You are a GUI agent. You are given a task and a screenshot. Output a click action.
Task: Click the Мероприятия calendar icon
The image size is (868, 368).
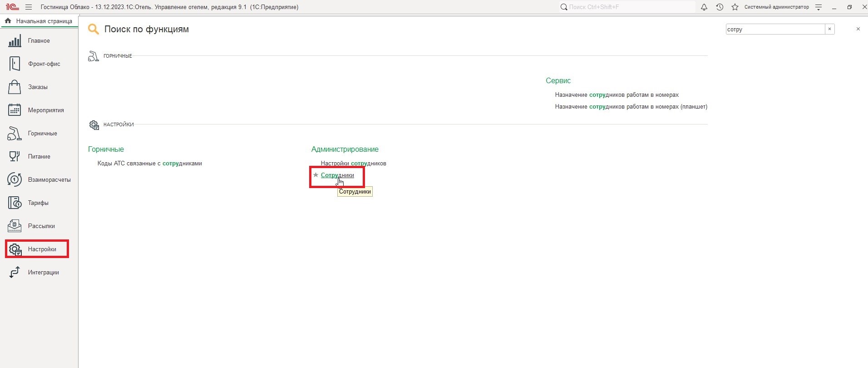click(x=15, y=110)
